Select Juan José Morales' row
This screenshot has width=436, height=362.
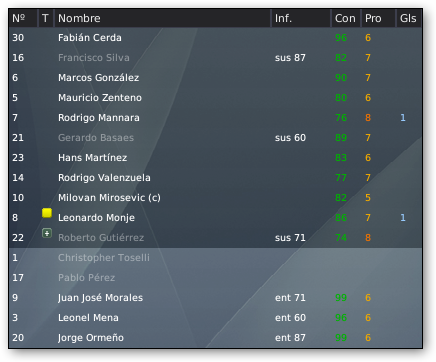[x=215, y=298]
